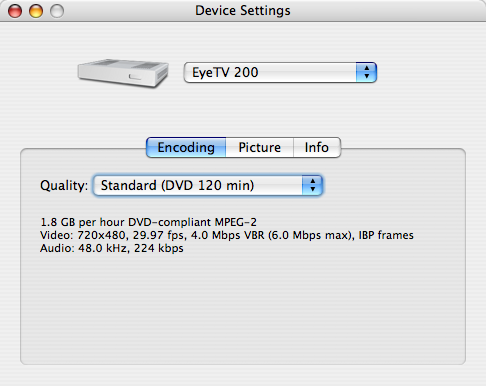
Task: Select the 1.8 GB per hour description line
Action: pos(148,222)
